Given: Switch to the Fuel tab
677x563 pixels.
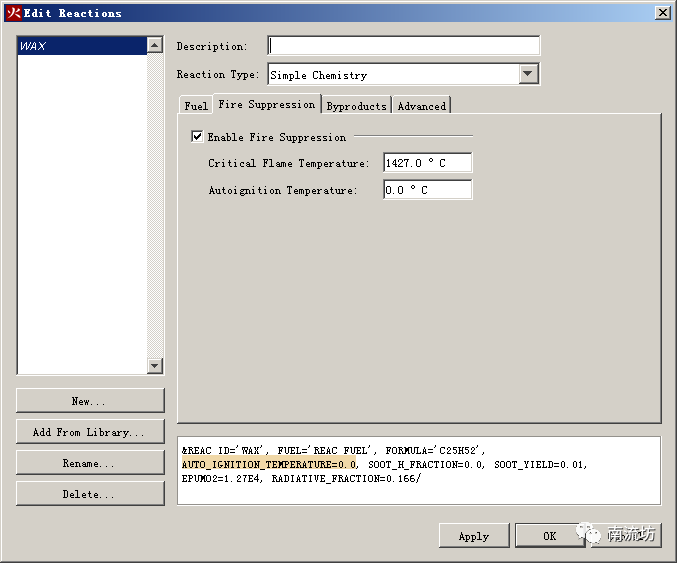Looking at the screenshot, I should coord(196,106).
